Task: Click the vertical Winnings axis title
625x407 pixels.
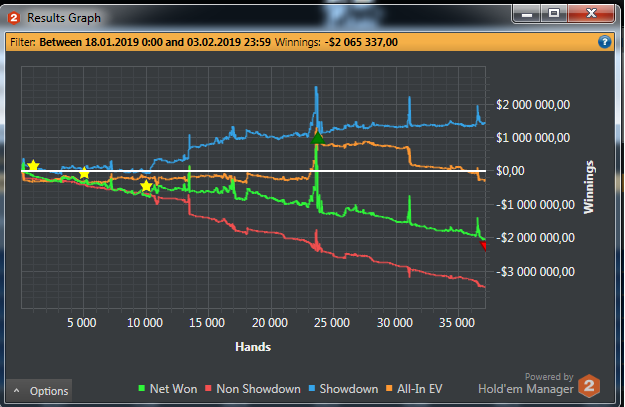Action: pyautogui.click(x=589, y=187)
